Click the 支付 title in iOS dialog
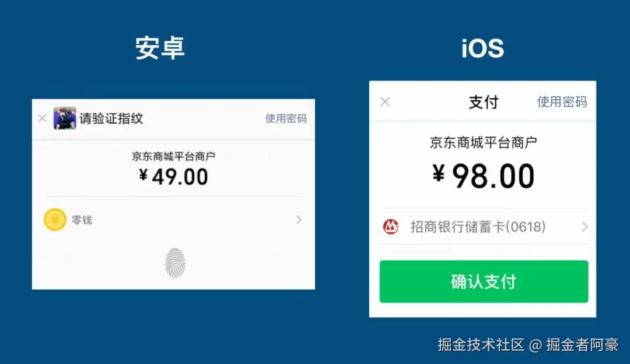This screenshot has height=364, width=630. coord(484,102)
